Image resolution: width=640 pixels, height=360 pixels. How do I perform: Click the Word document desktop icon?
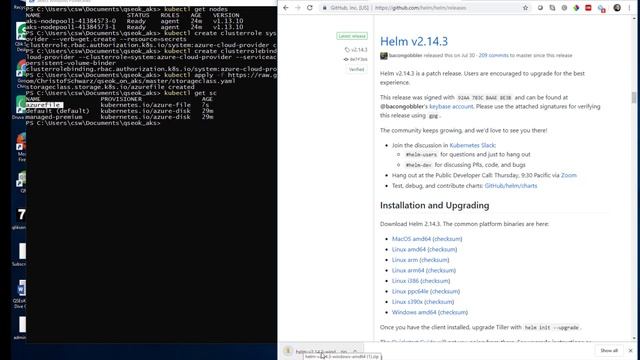21,288
